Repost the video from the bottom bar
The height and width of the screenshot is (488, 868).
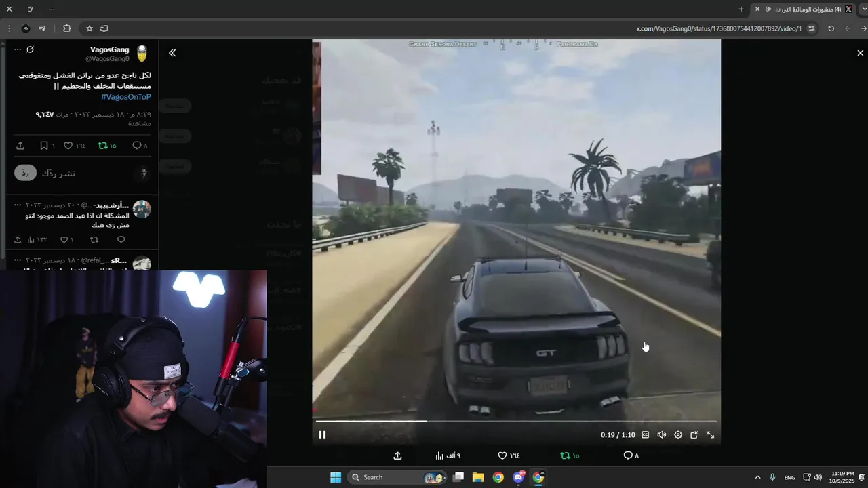pos(570,455)
